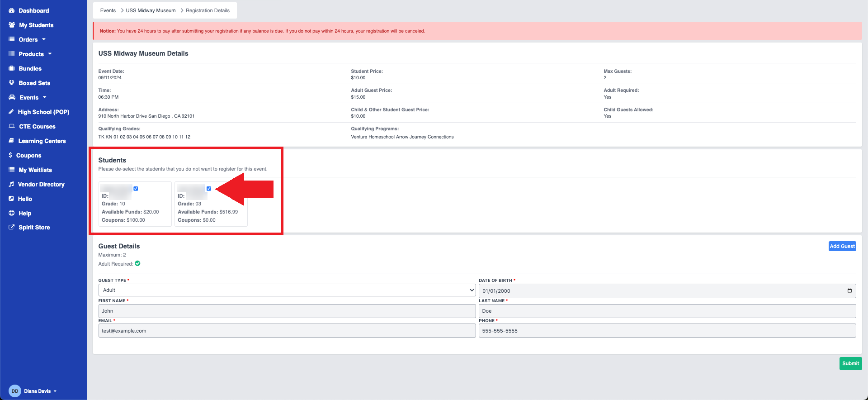Expand the Products menu arrow
Image resolution: width=868 pixels, height=400 pixels.
(50, 54)
